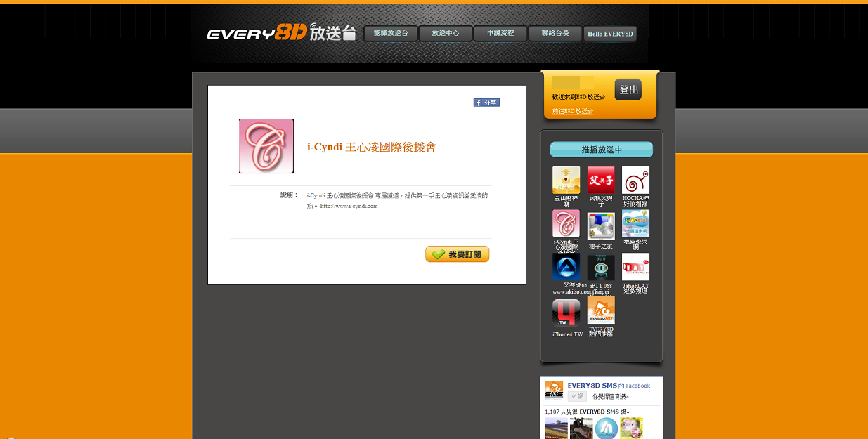Screen dimensions: 868x439
Task: Click the 推播放送中 header button
Action: point(602,150)
